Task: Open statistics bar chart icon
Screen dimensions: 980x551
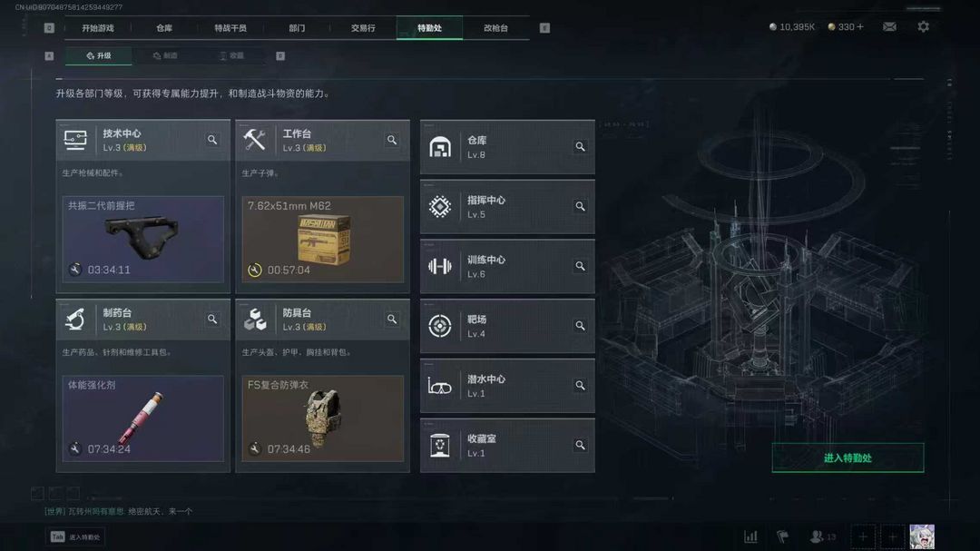Action: point(750,536)
